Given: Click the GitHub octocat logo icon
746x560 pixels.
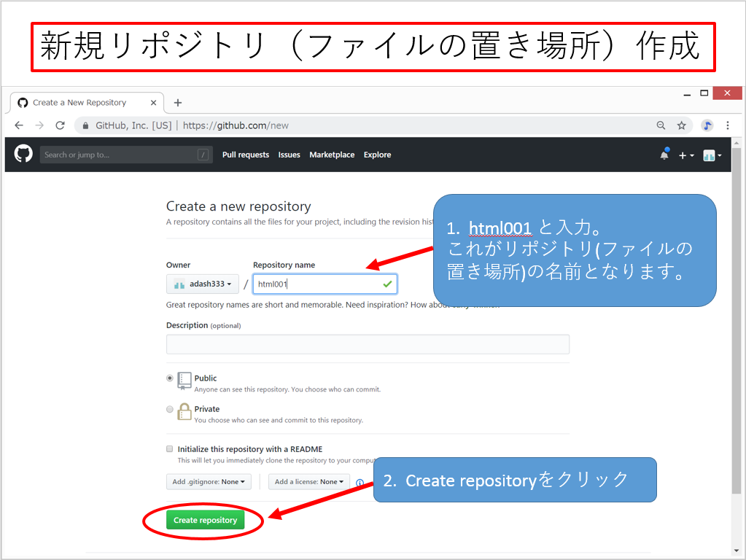Looking at the screenshot, I should 23,154.
